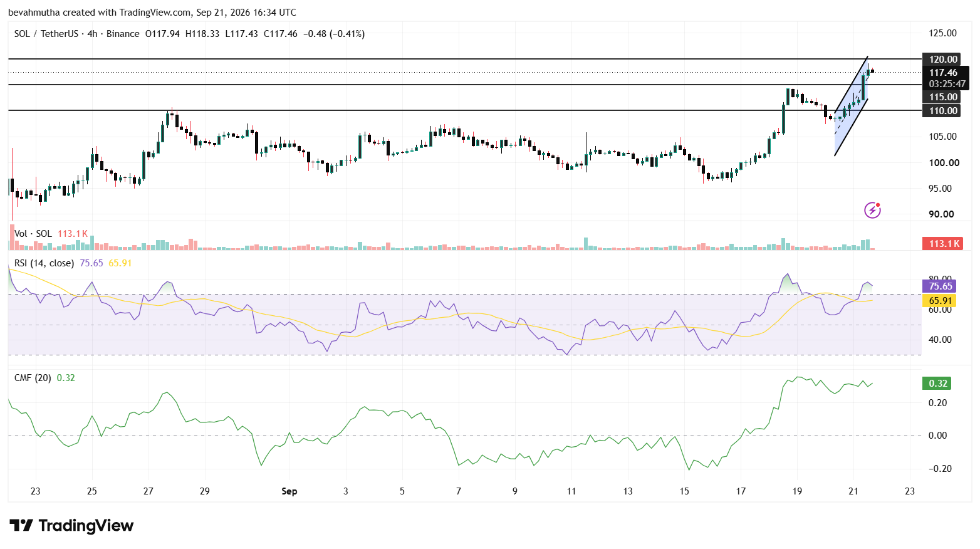Click the RSI (14, close) indicator legend
This screenshot has width=980, height=549.
[44, 263]
